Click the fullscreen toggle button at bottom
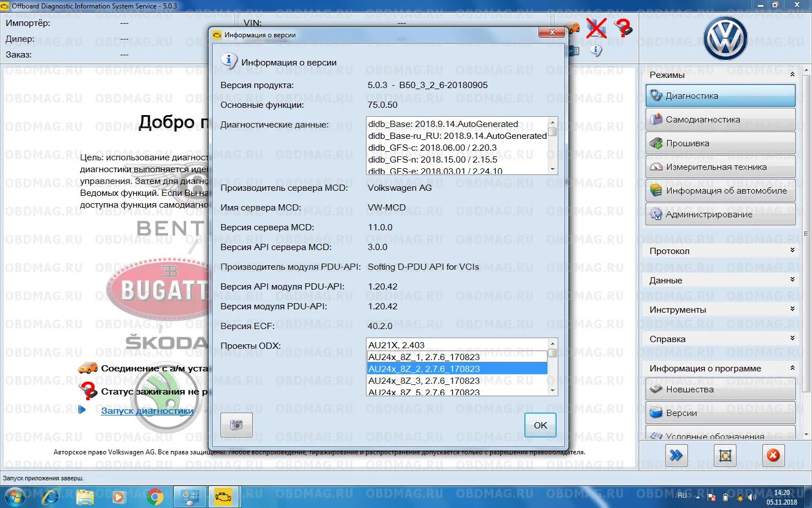812x508 pixels. click(725, 456)
